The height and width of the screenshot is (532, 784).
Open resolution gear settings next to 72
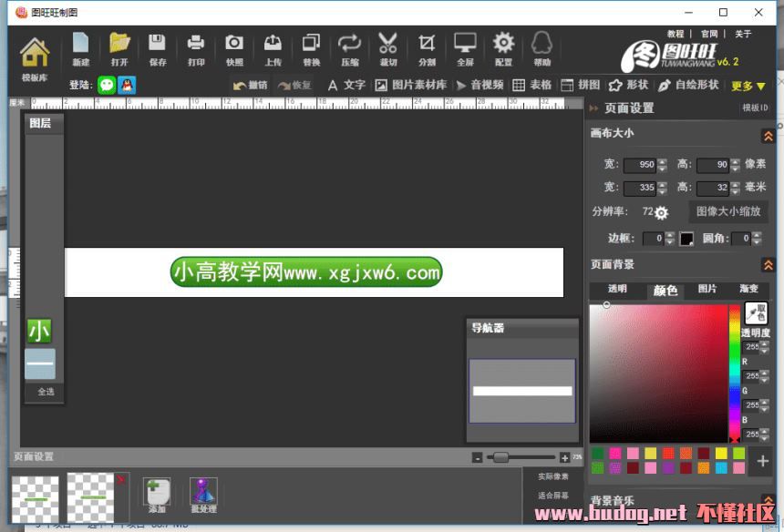point(661,213)
